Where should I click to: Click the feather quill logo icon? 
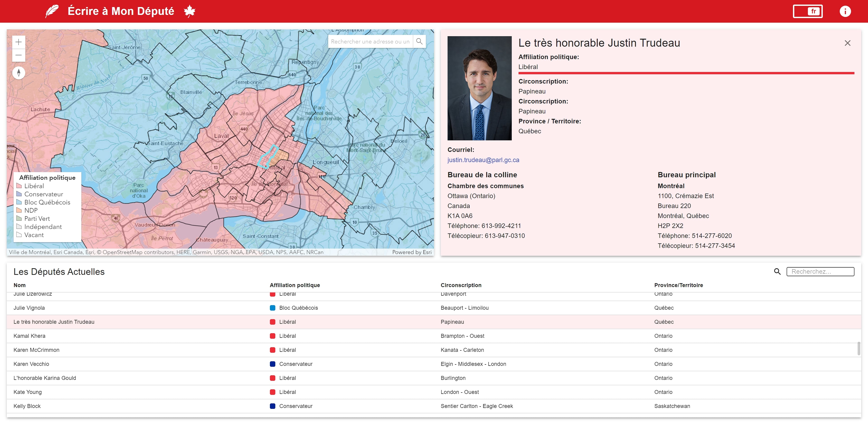[x=52, y=11]
